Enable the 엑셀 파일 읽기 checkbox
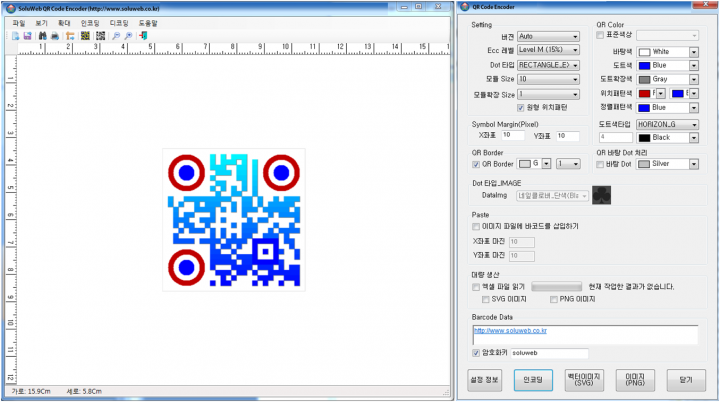 pyautogui.click(x=476, y=287)
